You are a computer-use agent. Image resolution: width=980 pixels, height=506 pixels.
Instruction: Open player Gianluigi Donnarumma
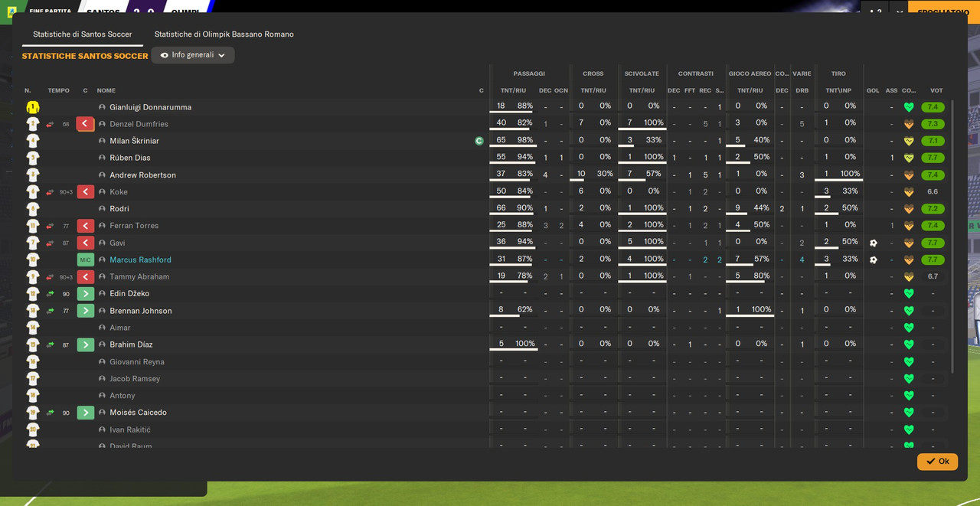point(150,107)
